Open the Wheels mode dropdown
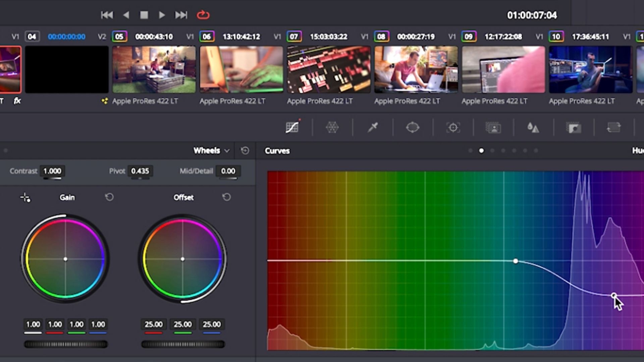This screenshot has width=644, height=362. pyautogui.click(x=211, y=150)
